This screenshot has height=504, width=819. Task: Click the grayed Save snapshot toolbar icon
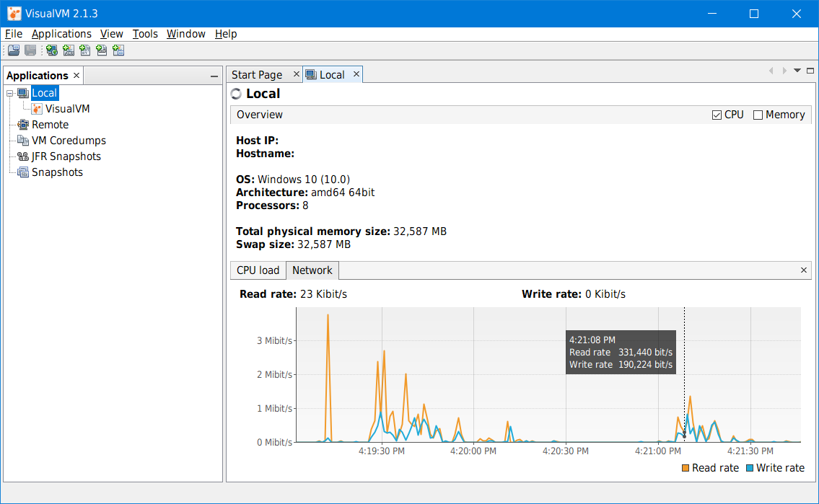click(31, 50)
